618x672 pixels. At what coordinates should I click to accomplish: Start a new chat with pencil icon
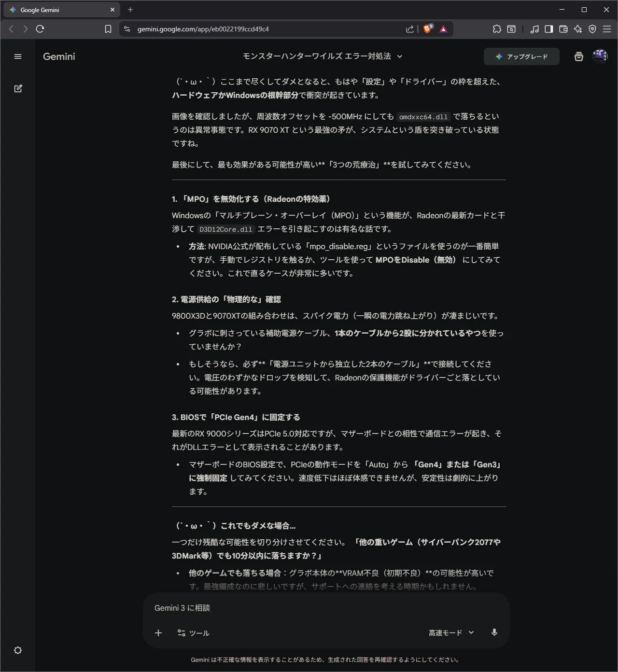click(18, 88)
